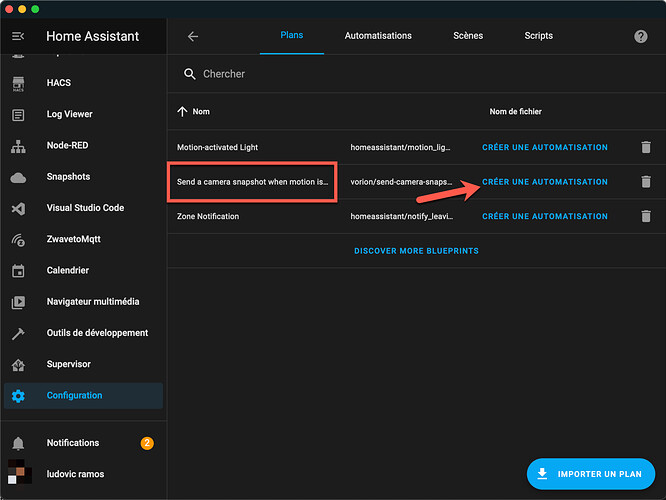Select the Zone Notification row name
Screen dimensions: 666x500
208,216
